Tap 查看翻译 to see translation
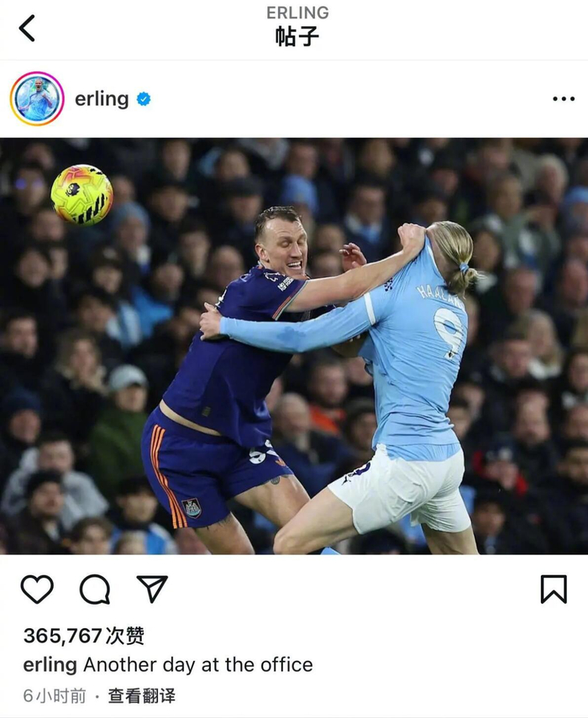The image size is (588, 718). [x=141, y=695]
